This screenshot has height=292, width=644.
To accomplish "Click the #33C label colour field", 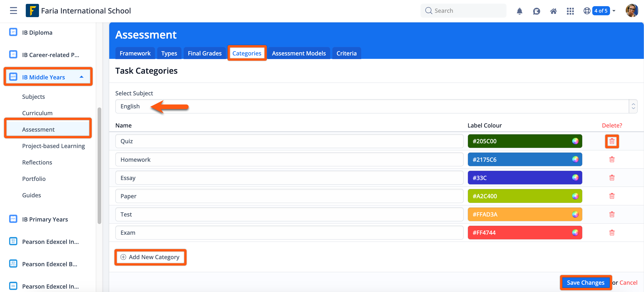I will pos(525,177).
